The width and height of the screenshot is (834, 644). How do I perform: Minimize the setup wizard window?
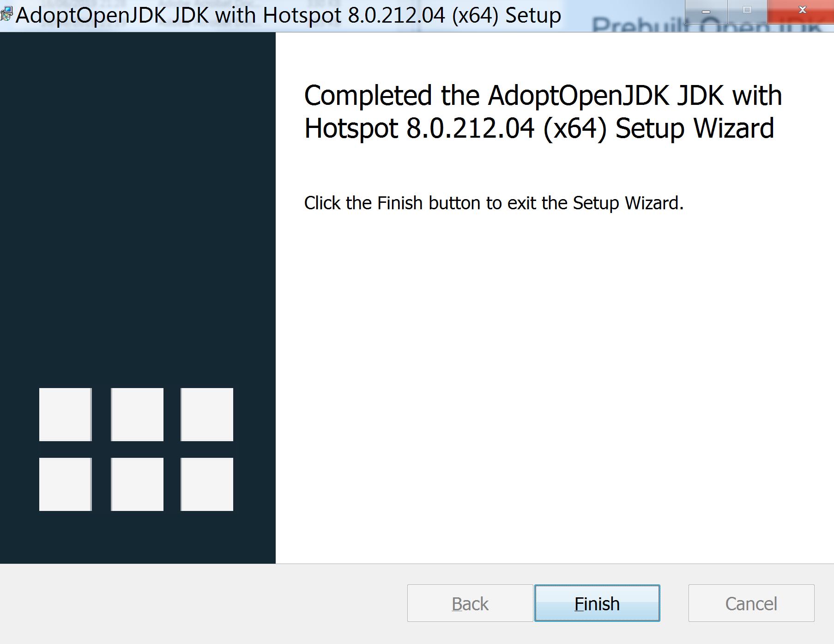[706, 11]
